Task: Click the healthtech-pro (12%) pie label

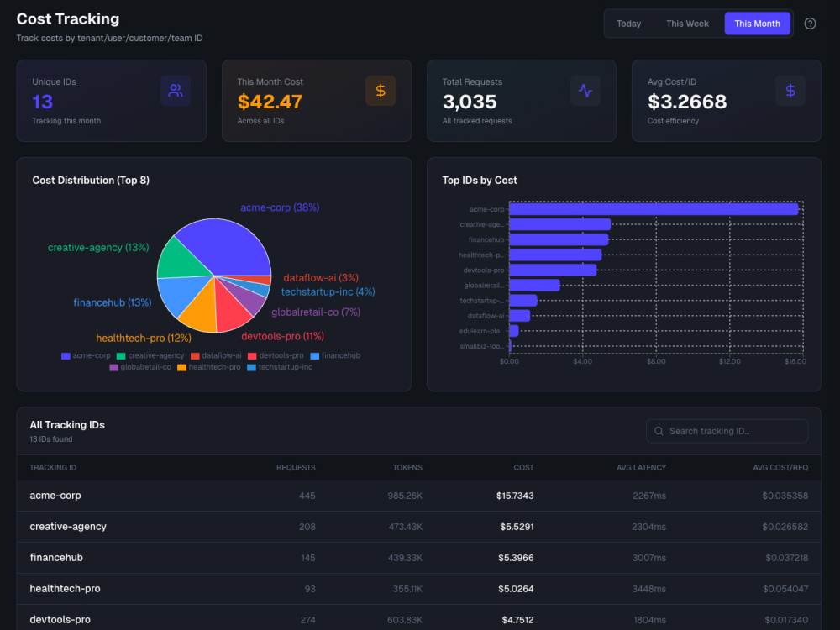Action: click(144, 338)
